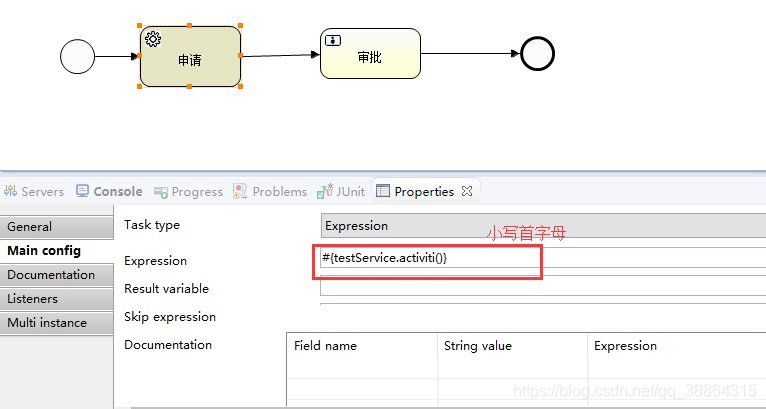
Task: Click the Console monitor icon
Action: [x=82, y=191]
